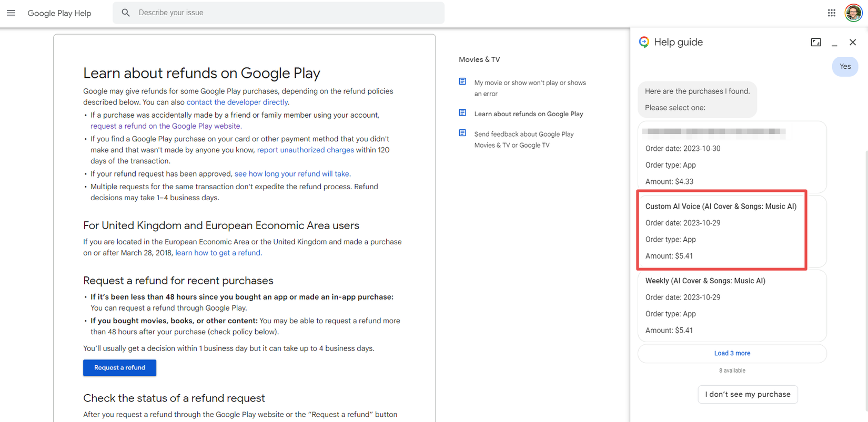Click 'I don't see my purchase' button
The height and width of the screenshot is (422, 868).
coord(748,394)
